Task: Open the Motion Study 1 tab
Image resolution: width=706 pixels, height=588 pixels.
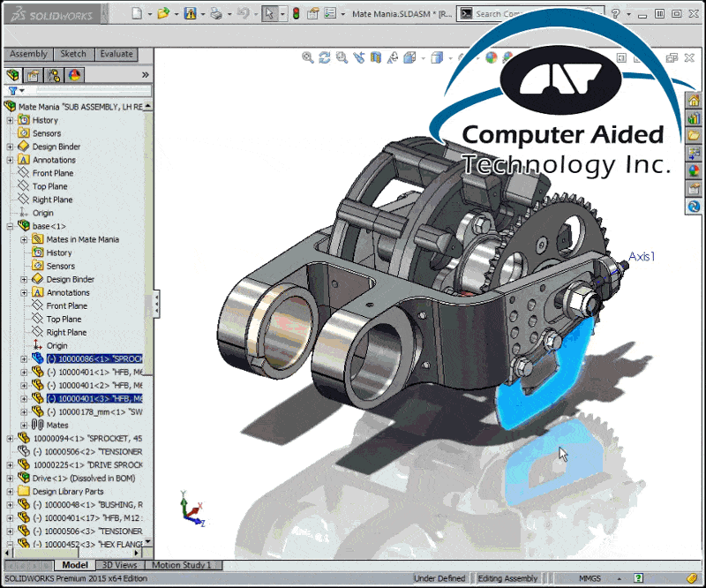Action: click(x=182, y=565)
